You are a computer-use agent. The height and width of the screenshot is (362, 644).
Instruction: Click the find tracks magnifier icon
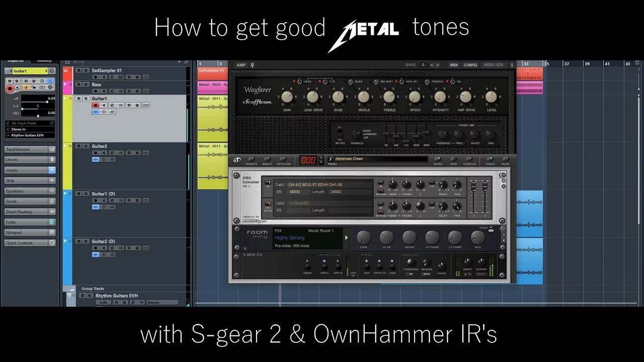[186, 62]
